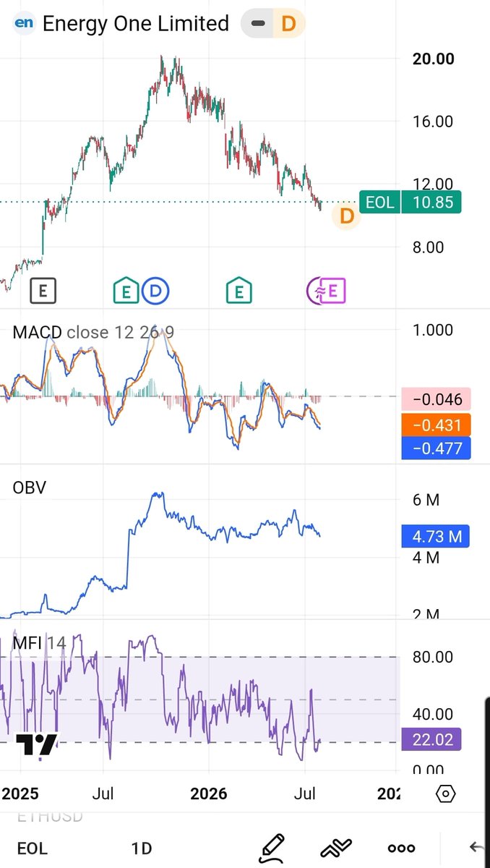Click the EOL 10.85 price label
The width and height of the screenshot is (490, 868).
coord(411,203)
